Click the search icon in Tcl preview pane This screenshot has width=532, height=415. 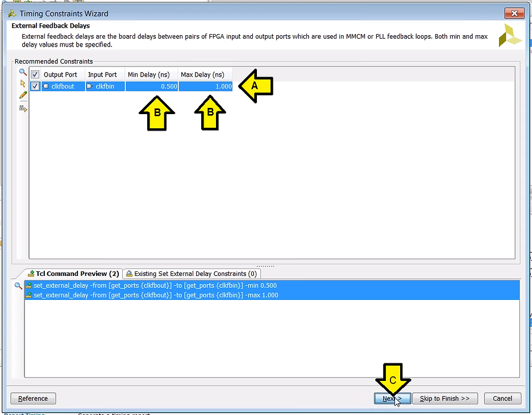click(x=18, y=286)
